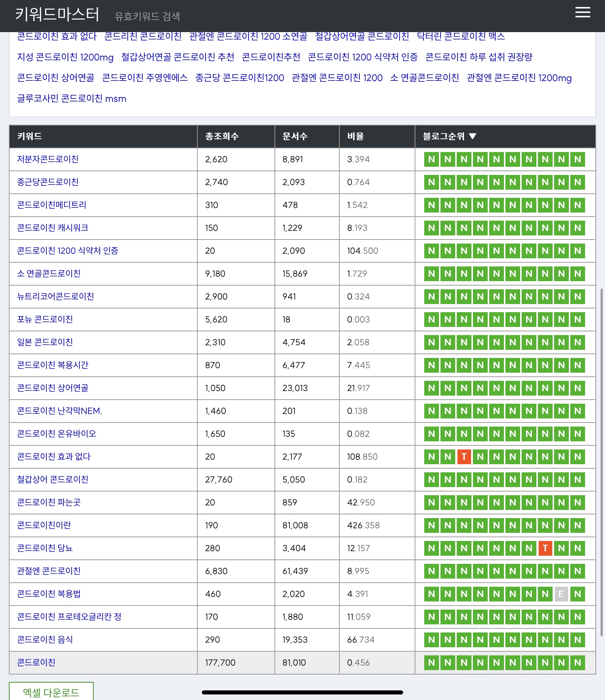The width and height of the screenshot is (605, 700).
Task: Open the hamburger menu icon
Action: pos(582,12)
